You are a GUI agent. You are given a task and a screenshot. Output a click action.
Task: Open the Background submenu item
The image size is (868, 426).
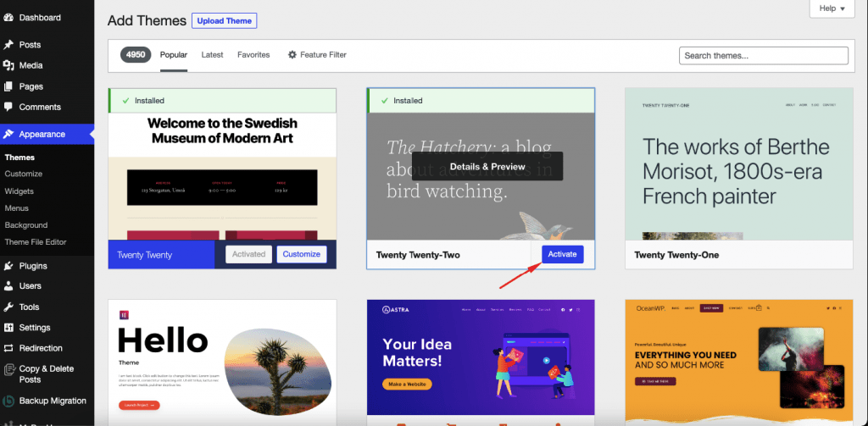[x=26, y=225]
